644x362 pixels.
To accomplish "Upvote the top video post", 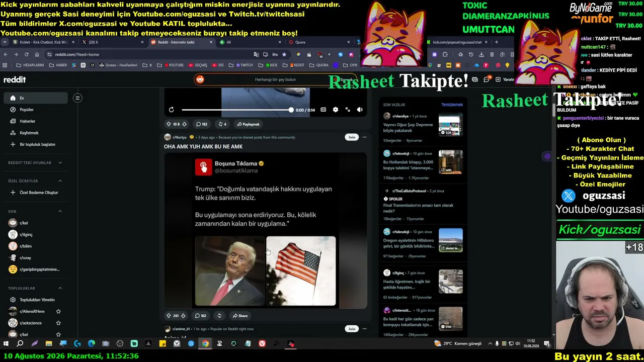I will point(169,124).
